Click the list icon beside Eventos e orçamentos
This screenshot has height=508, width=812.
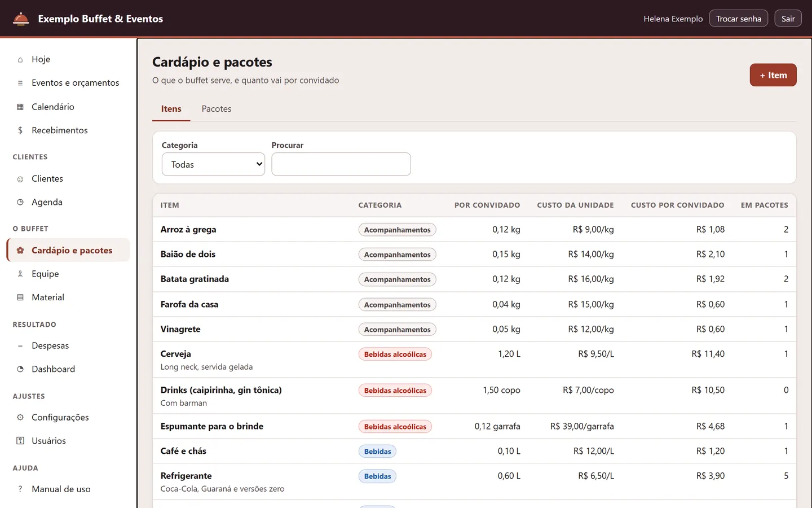click(20, 83)
